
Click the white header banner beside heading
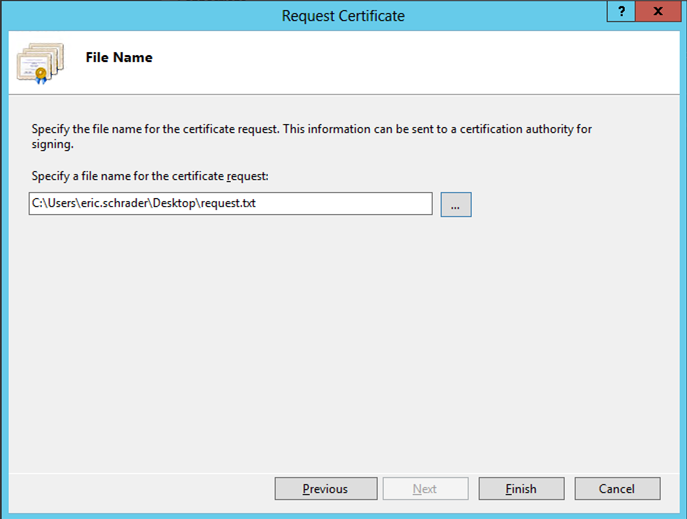416,61
